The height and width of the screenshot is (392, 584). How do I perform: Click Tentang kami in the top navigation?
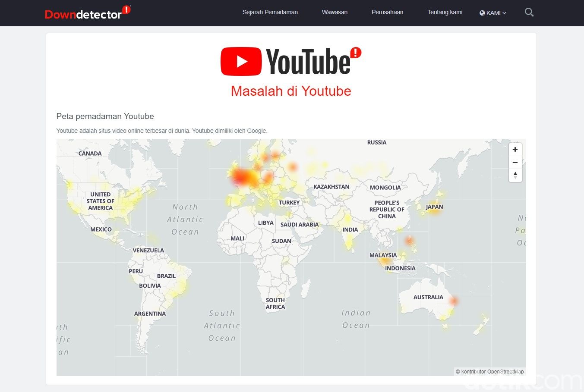[x=445, y=12]
